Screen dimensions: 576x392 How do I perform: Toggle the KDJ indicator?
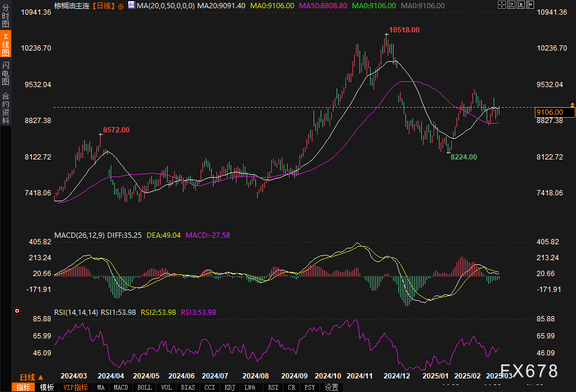(229, 387)
